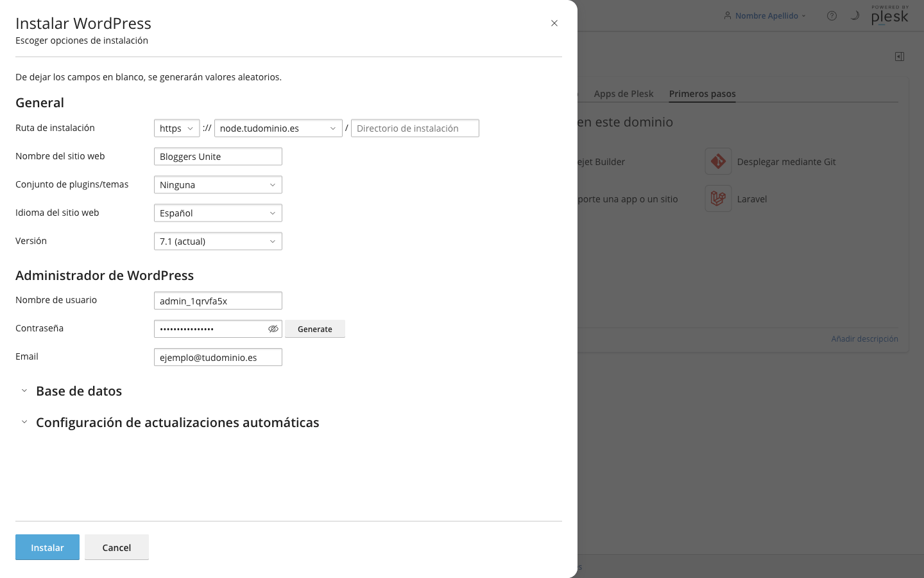Open the Versión dropdown

[x=218, y=241]
